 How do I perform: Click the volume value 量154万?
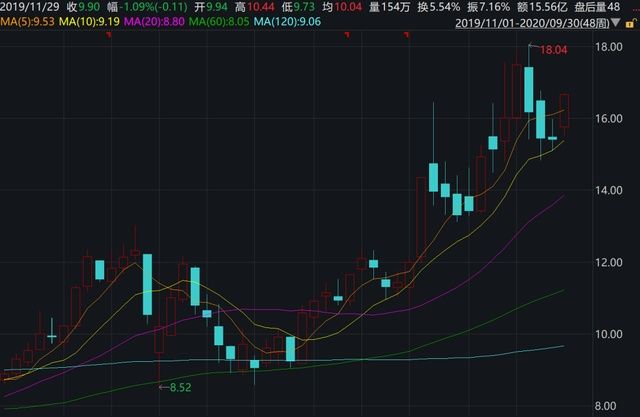point(389,7)
